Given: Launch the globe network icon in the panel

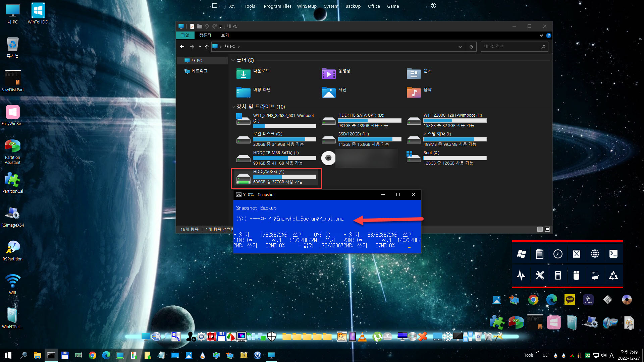Looking at the screenshot, I should click(x=595, y=254).
